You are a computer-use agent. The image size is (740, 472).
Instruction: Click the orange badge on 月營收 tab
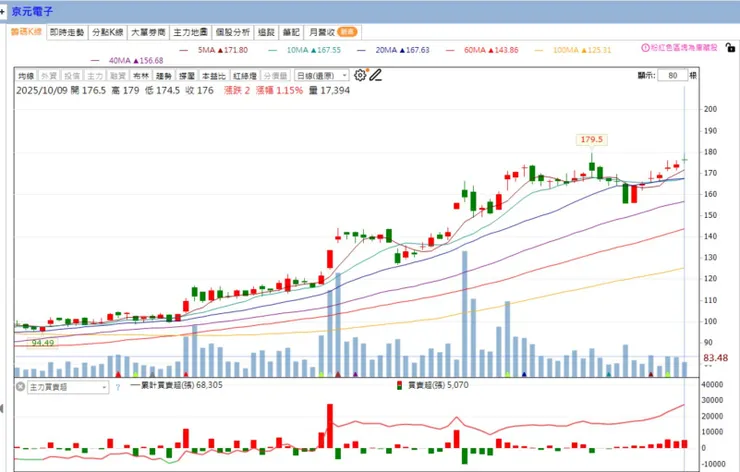tap(348, 32)
